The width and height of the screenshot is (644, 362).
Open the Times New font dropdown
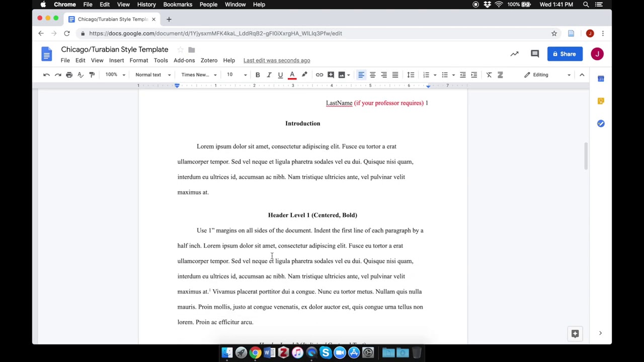[199, 75]
